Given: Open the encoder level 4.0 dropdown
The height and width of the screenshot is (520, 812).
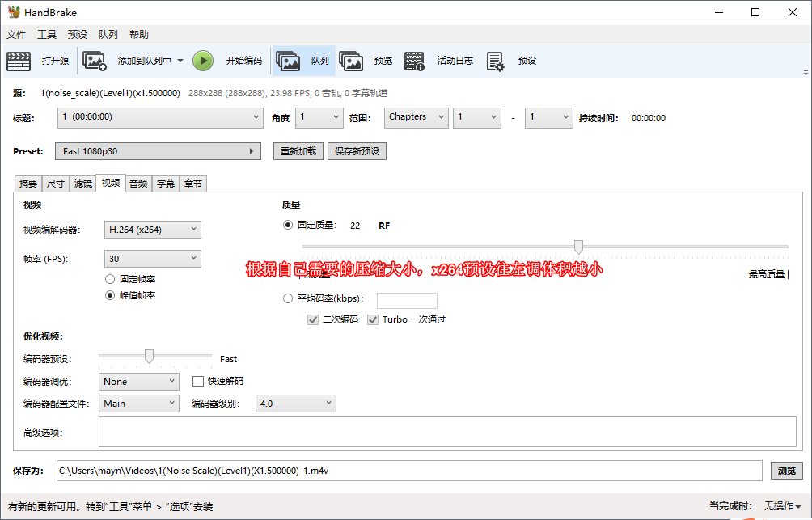Looking at the screenshot, I should click(295, 403).
